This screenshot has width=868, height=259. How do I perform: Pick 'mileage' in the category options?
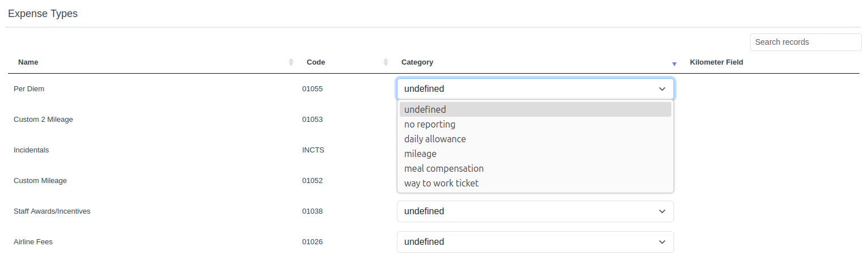click(x=420, y=154)
